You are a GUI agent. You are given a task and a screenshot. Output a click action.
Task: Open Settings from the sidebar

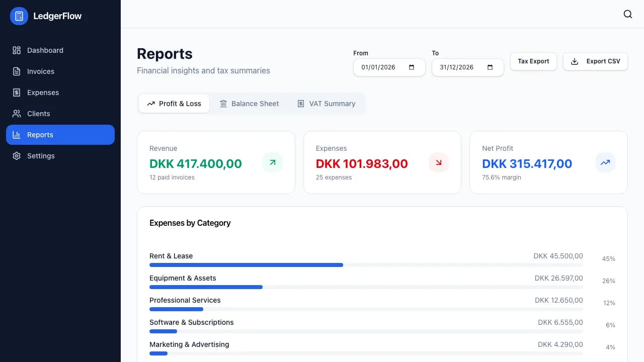[60, 156]
